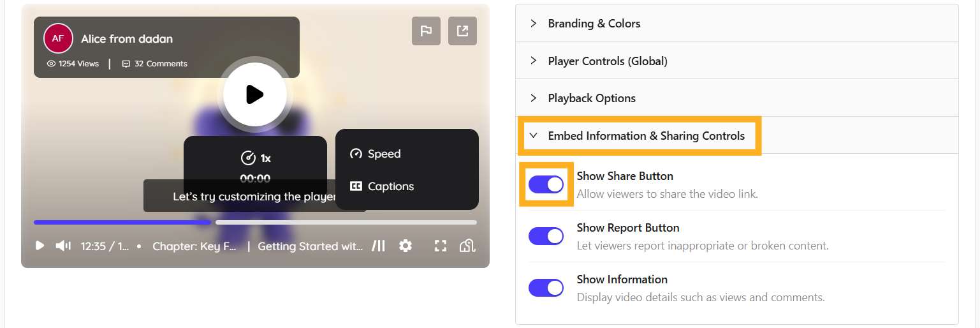Toggle off Show Share Button switch

point(546,184)
